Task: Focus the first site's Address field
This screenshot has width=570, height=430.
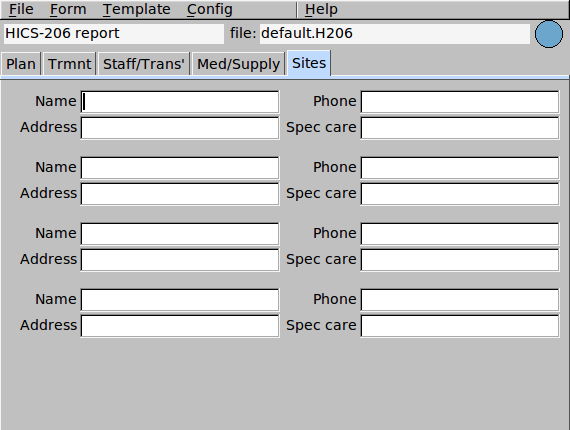Action: (180, 128)
